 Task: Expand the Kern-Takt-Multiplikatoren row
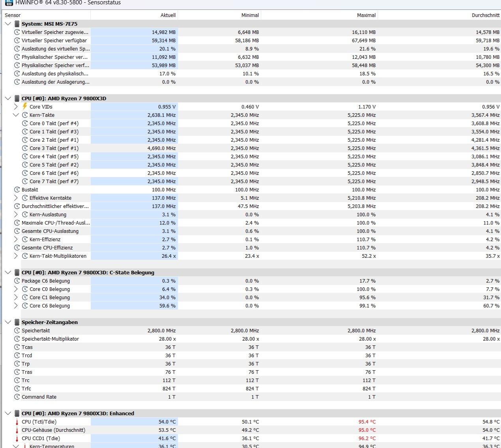point(16,256)
